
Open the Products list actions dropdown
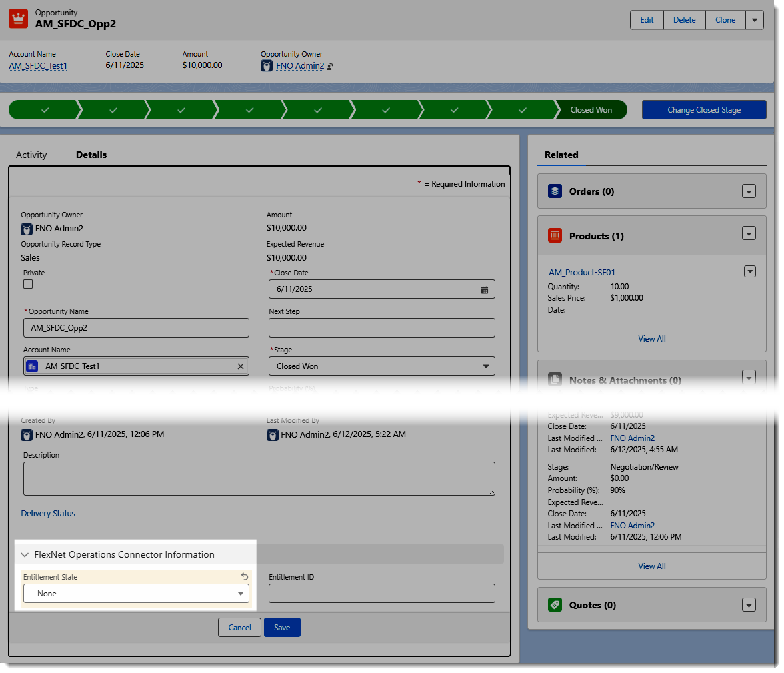tap(749, 233)
